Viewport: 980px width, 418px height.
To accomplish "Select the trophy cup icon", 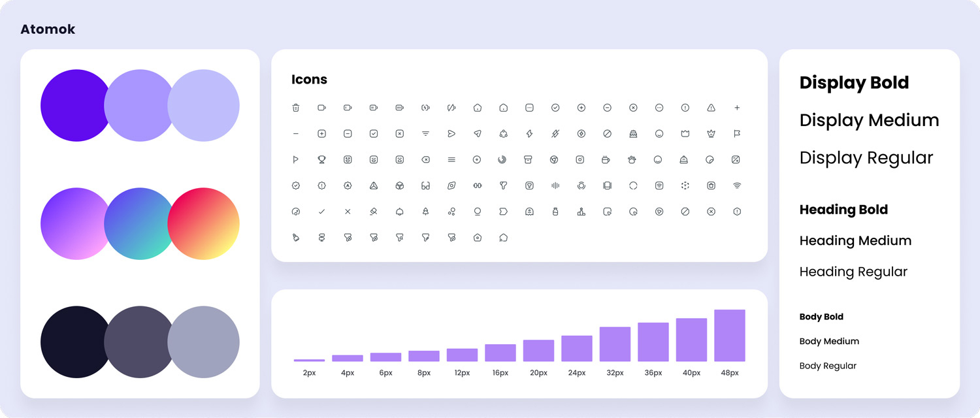I will [x=321, y=159].
